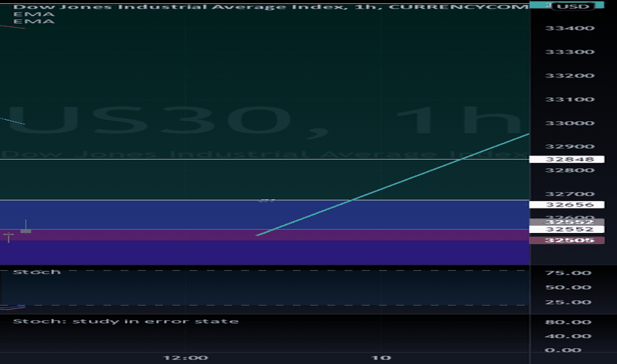617x364 pixels.
Task: Click the 32700 price axis value
Action: [x=569, y=194]
